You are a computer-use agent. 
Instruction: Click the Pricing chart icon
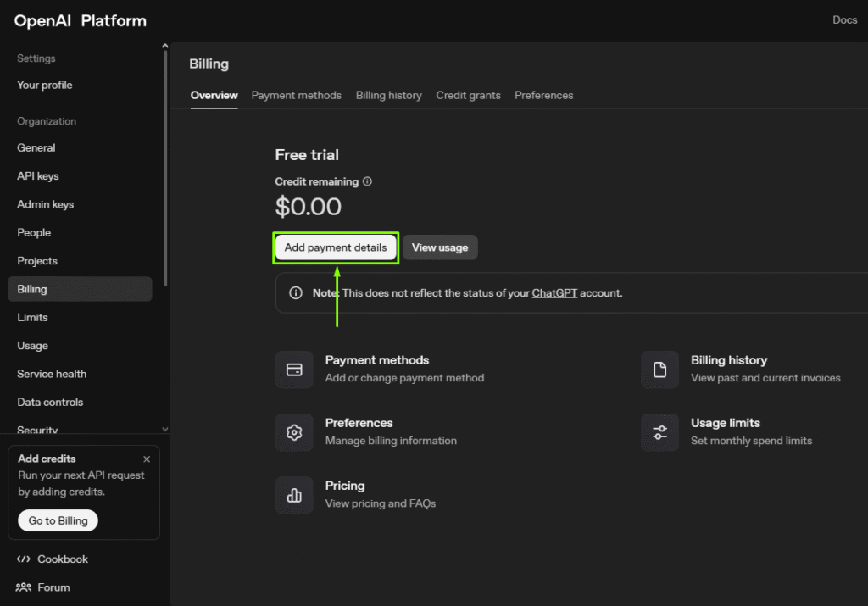(294, 495)
